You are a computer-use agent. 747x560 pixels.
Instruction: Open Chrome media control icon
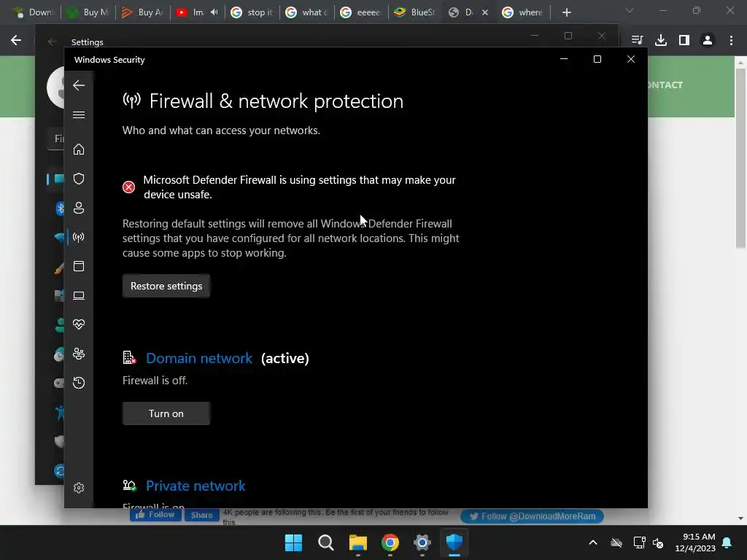click(637, 40)
